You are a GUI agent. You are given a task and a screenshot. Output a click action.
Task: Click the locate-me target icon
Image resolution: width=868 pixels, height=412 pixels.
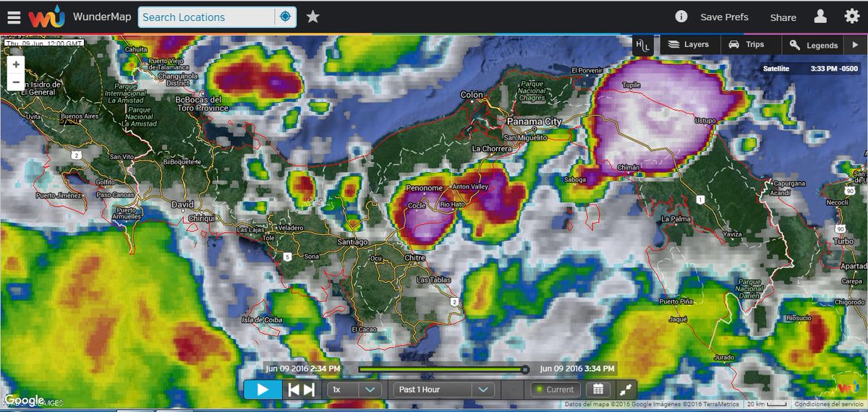point(285,17)
